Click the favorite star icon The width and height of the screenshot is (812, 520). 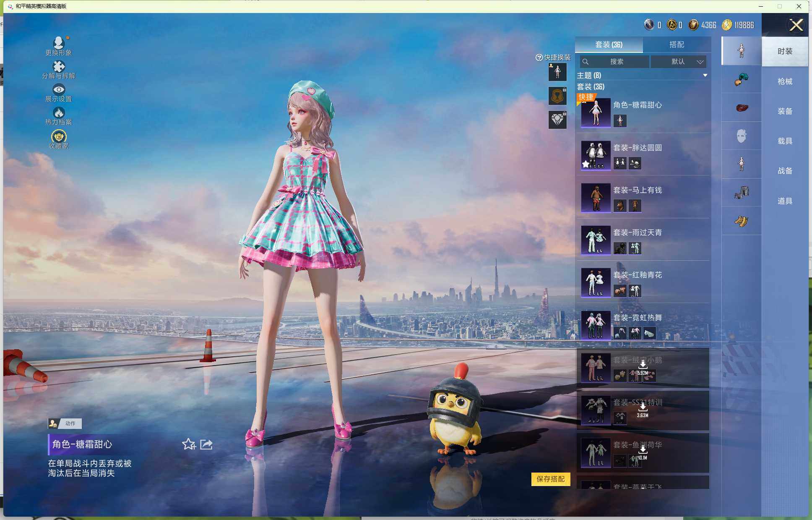189,444
